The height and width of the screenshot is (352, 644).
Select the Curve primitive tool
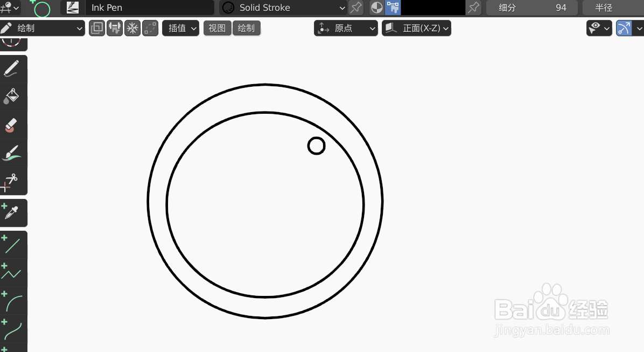(x=12, y=329)
